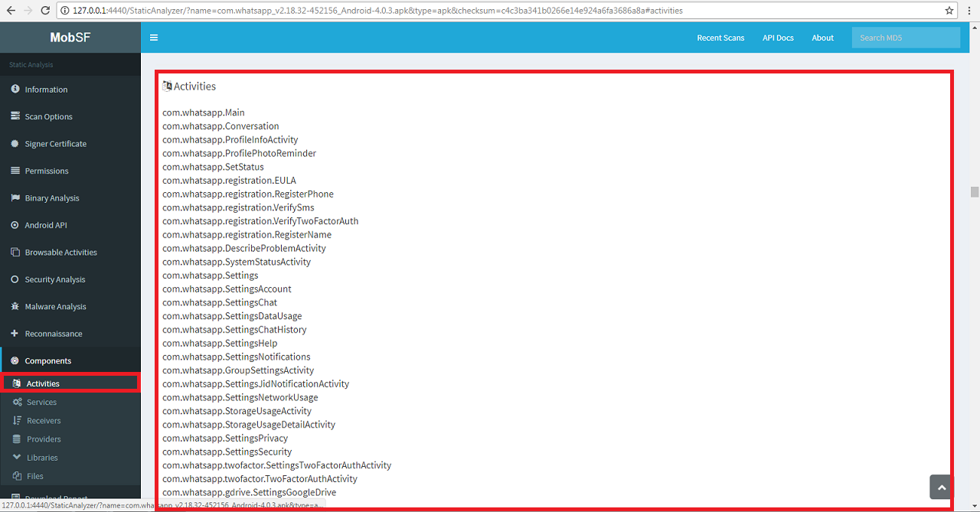Click the browser bookmark star icon
980x512 pixels.
click(x=949, y=11)
